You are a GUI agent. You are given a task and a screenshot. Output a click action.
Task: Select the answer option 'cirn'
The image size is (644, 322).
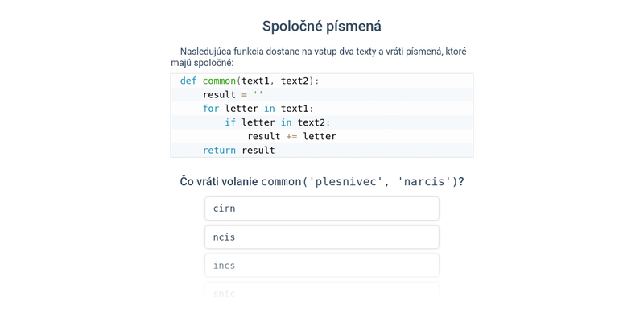pyautogui.click(x=321, y=208)
